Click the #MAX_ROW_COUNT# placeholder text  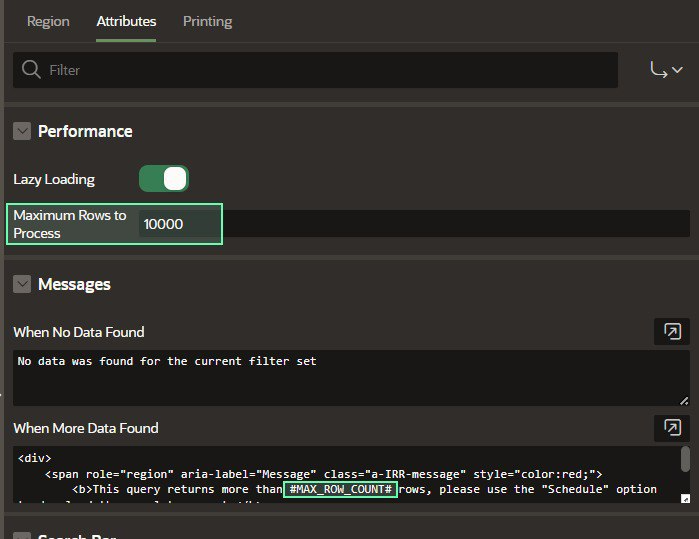coord(341,490)
